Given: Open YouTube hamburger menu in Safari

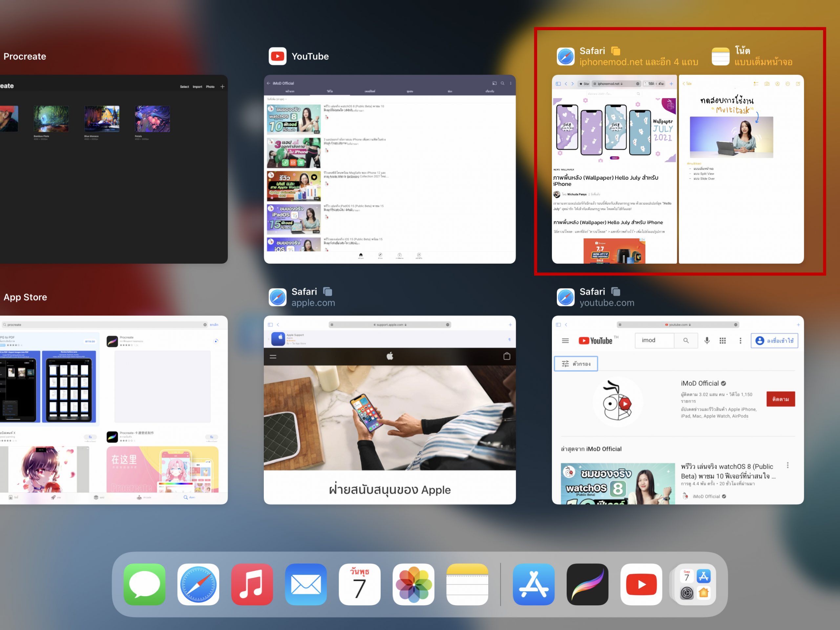Looking at the screenshot, I should point(565,340).
